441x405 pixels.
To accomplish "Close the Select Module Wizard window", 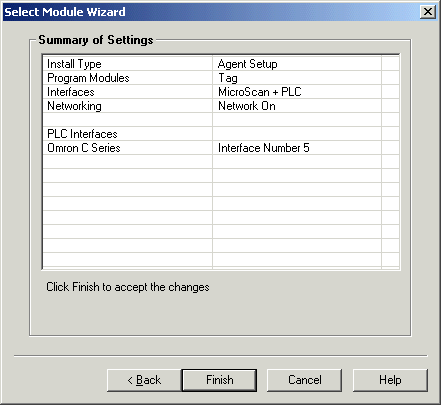I will [428, 12].
